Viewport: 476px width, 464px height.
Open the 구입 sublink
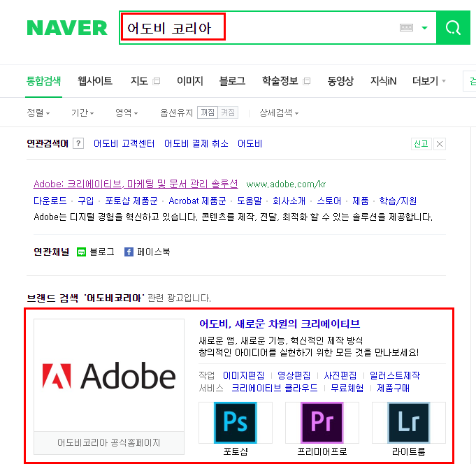pyautogui.click(x=85, y=201)
